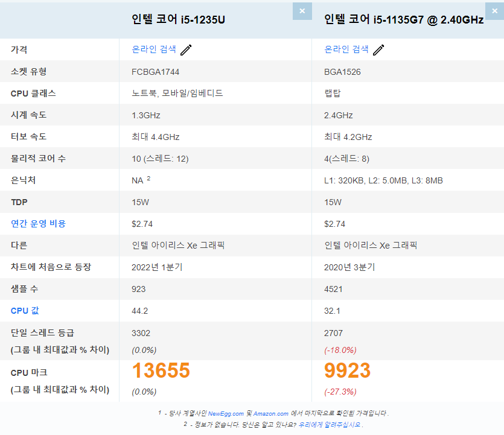Click sample count 923

click(x=139, y=289)
